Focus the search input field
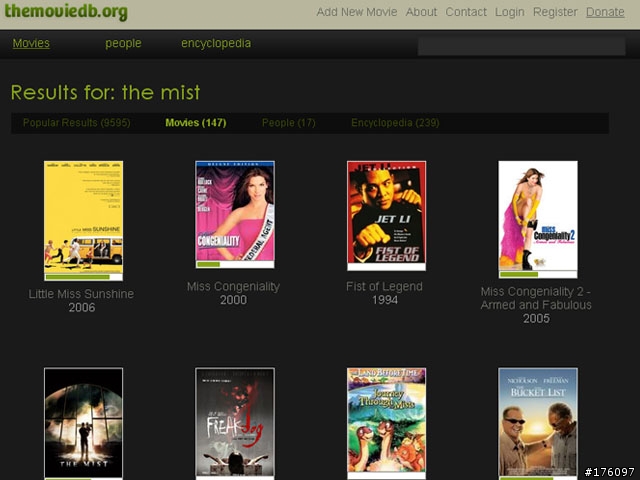 [521, 46]
